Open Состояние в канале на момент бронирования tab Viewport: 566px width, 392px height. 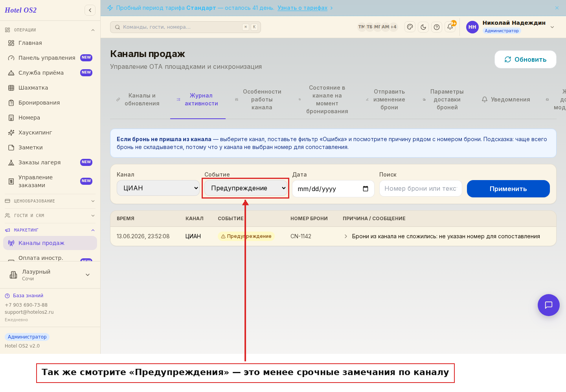tap(323, 99)
